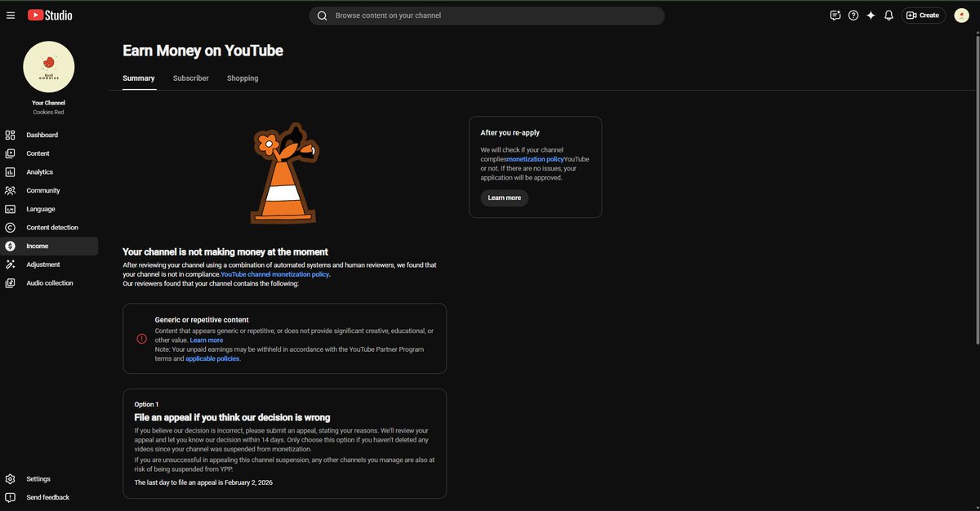
Task: Open the applicable policies link
Action: (212, 358)
